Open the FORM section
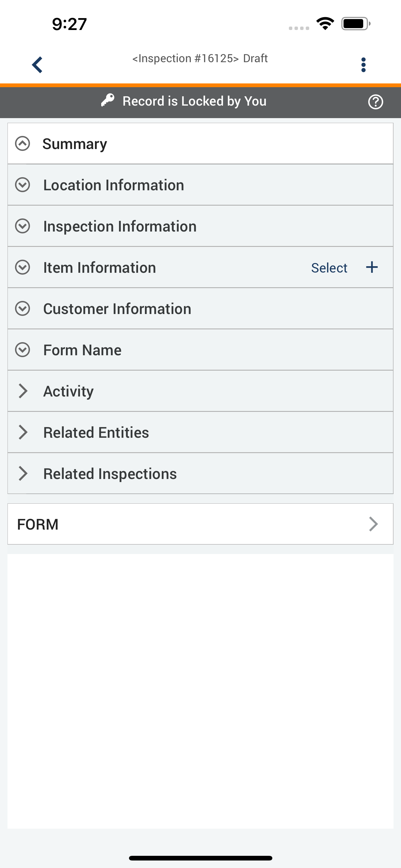Screen dimensions: 401x868 click(x=38, y=524)
